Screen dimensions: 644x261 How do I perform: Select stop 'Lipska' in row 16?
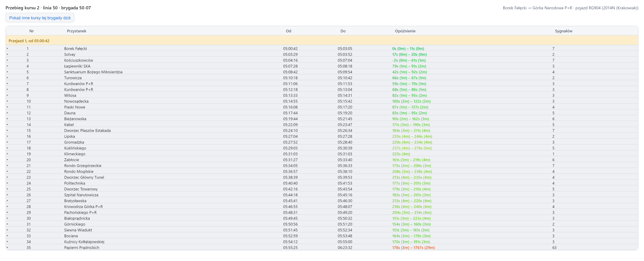coord(70,136)
